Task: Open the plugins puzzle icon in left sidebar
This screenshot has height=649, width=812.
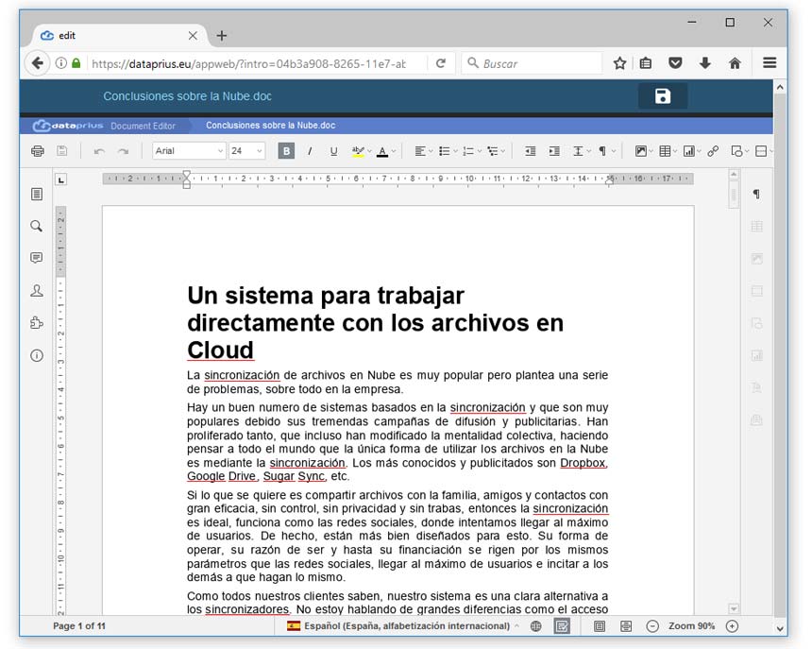Action: tap(36, 323)
